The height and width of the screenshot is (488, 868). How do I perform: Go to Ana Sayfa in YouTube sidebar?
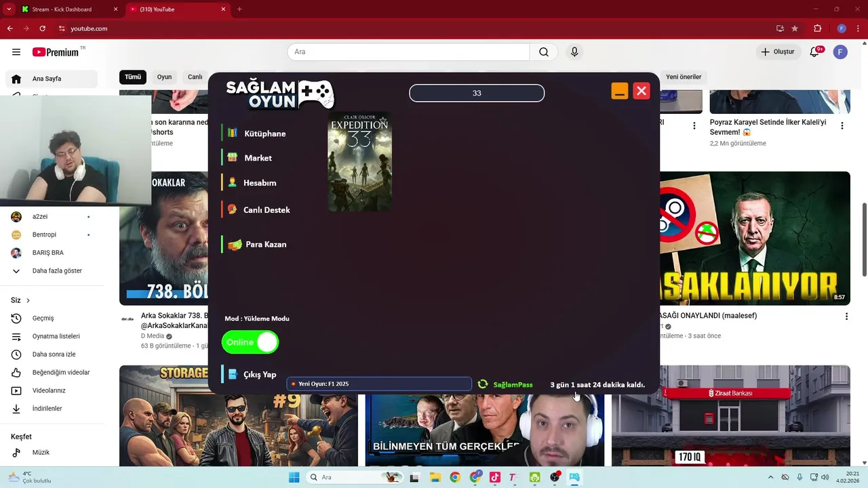tap(52, 79)
